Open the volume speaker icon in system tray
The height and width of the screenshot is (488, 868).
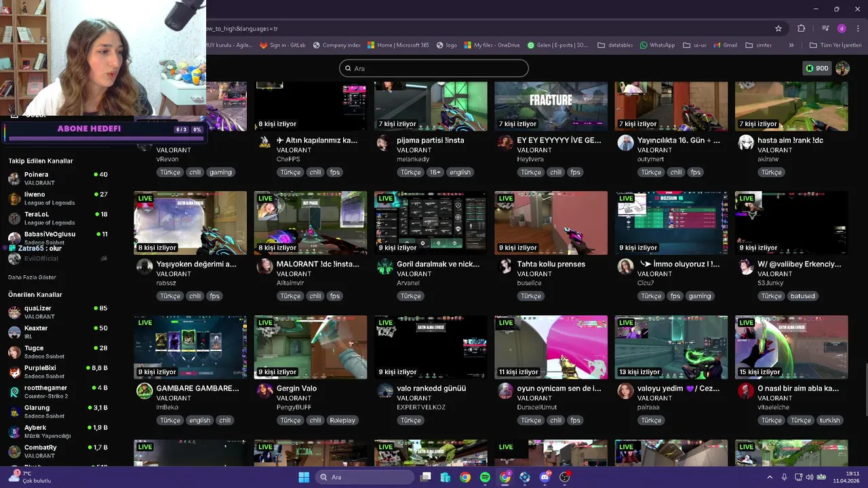coord(810,477)
